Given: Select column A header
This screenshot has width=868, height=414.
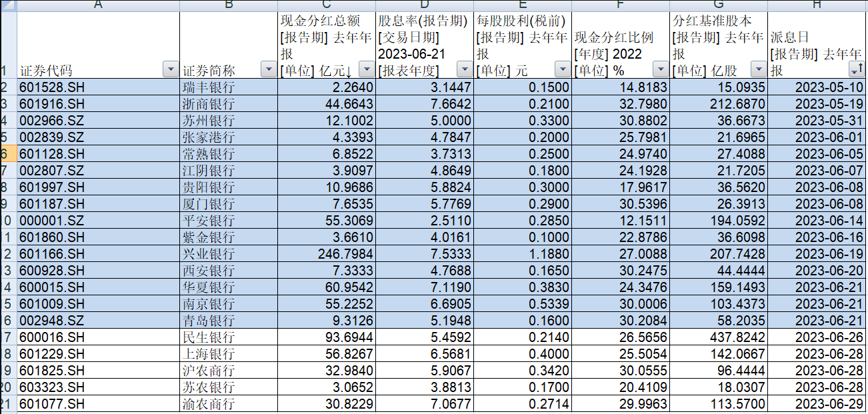Looking at the screenshot, I should [x=98, y=5].
